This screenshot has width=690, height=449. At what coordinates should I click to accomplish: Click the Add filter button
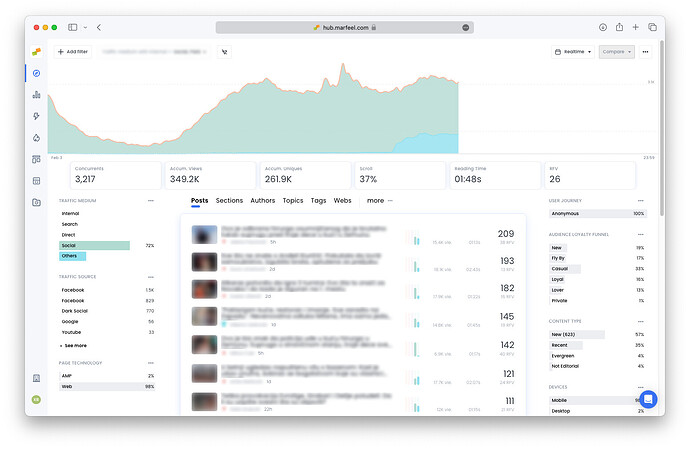pyautogui.click(x=73, y=52)
